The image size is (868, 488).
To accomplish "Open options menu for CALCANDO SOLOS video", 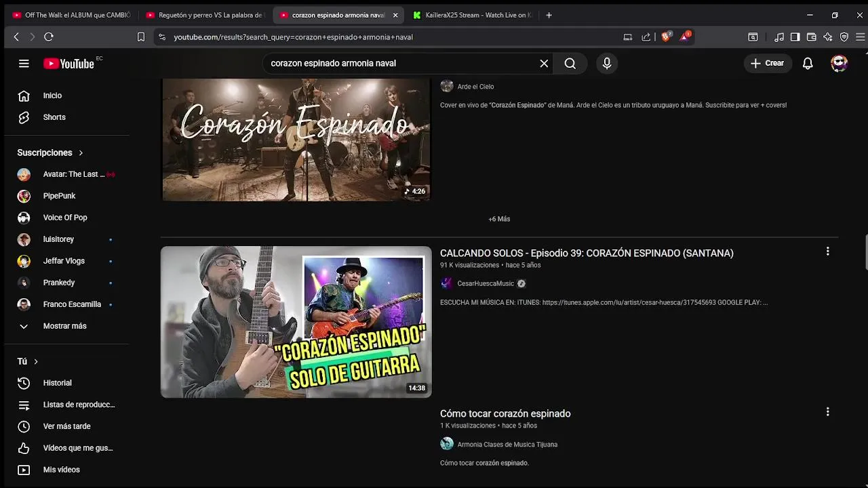I will pos(827,251).
